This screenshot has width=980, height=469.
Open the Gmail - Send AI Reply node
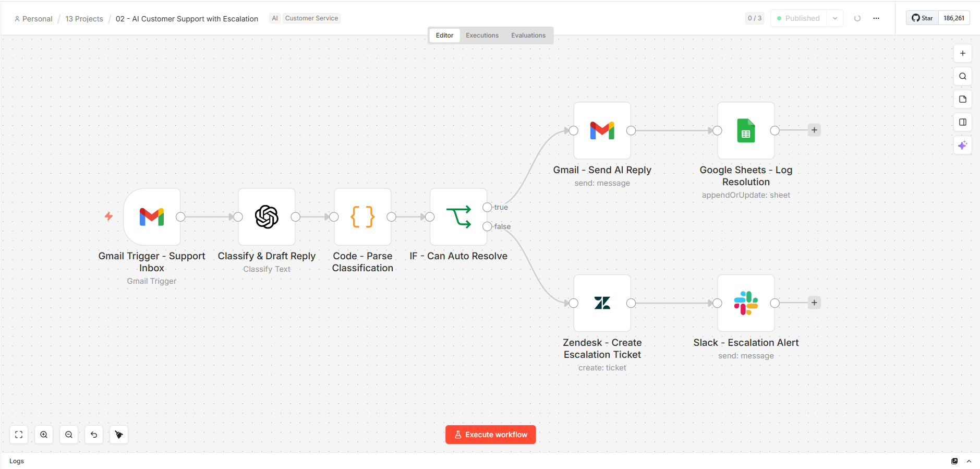tap(602, 130)
